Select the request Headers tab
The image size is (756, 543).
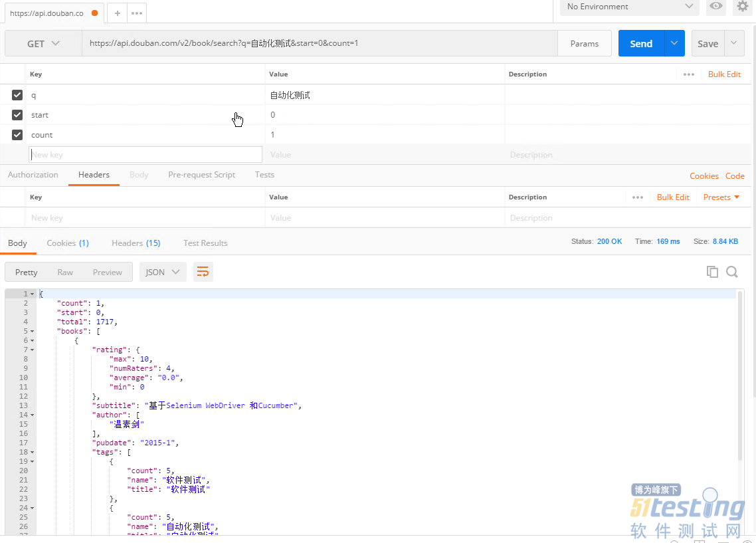tap(94, 175)
